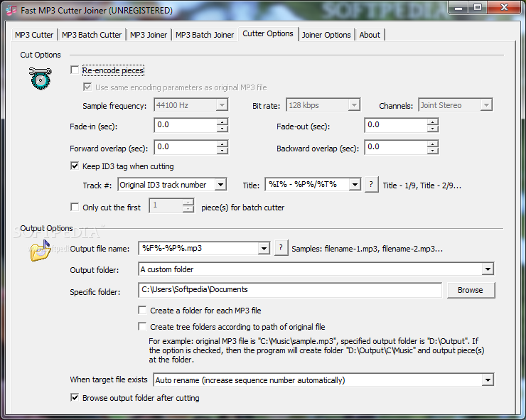Close the Fast MP3 Cutter Joiner window

(x=504, y=7)
